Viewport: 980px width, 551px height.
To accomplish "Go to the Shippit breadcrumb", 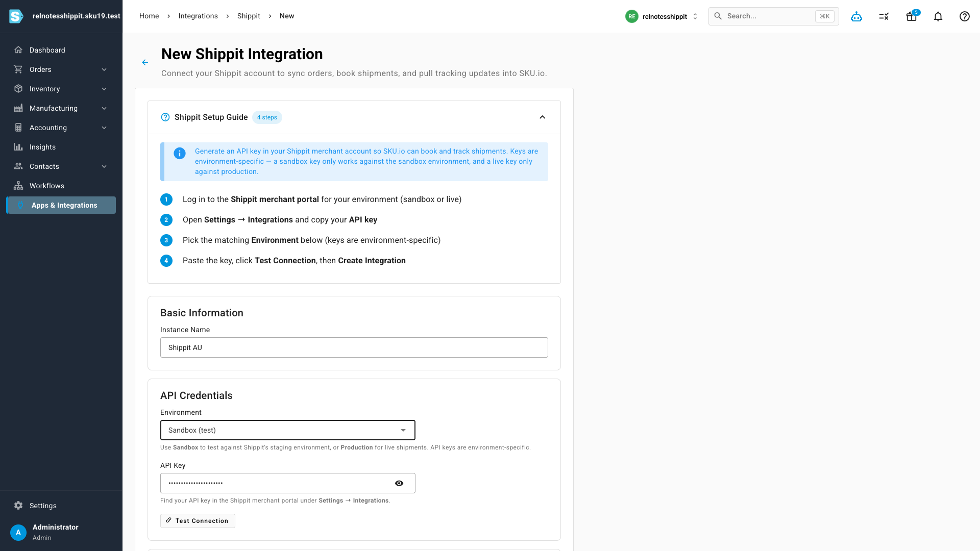I will tap(249, 16).
